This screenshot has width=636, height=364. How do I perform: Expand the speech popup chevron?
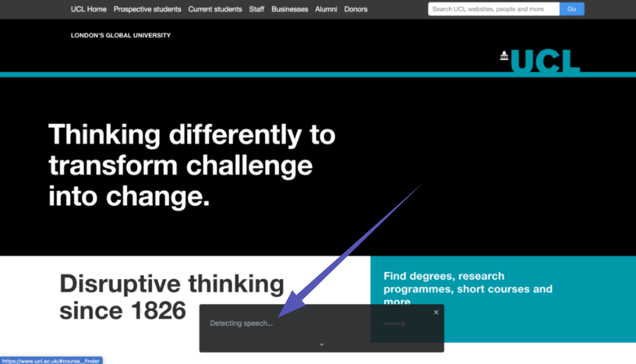(x=322, y=344)
